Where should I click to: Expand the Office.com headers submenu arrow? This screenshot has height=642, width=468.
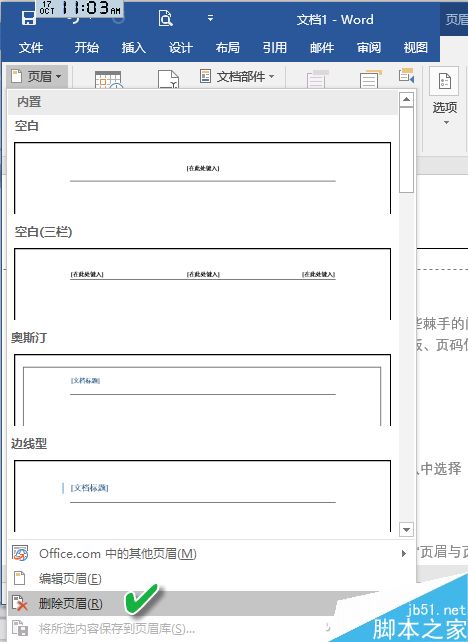click(x=404, y=554)
